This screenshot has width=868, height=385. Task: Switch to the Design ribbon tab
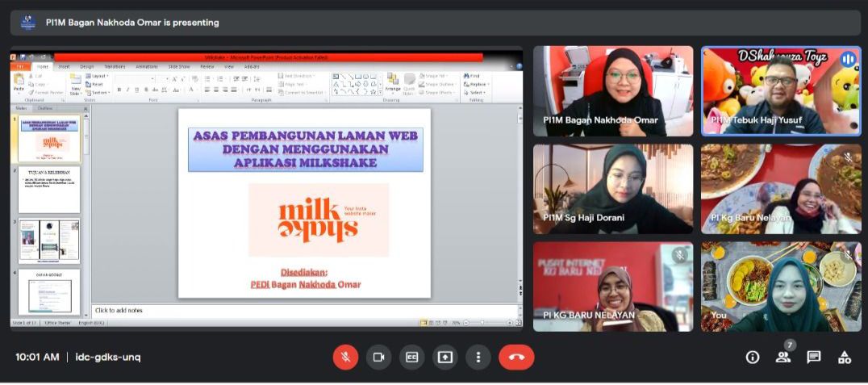[x=87, y=66]
